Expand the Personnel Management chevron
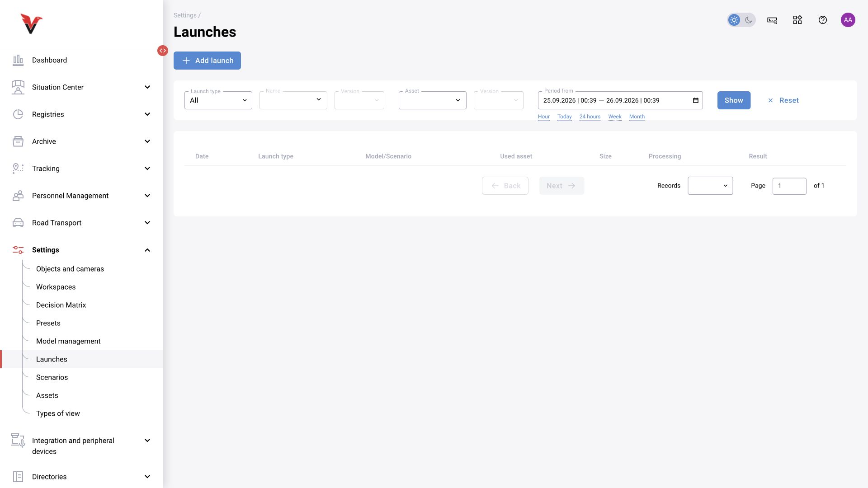Screen dimensions: 868x488 click(x=147, y=196)
